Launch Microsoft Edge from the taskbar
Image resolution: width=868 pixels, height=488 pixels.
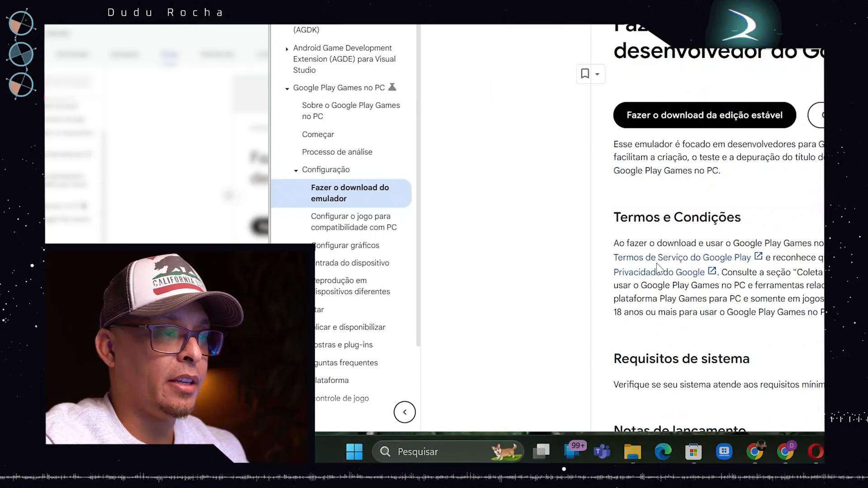click(x=663, y=451)
